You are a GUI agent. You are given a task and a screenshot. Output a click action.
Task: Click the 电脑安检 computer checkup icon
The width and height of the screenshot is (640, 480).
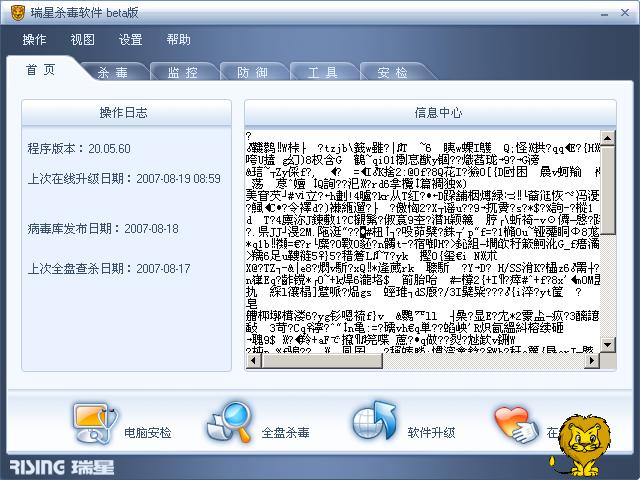click(96, 424)
